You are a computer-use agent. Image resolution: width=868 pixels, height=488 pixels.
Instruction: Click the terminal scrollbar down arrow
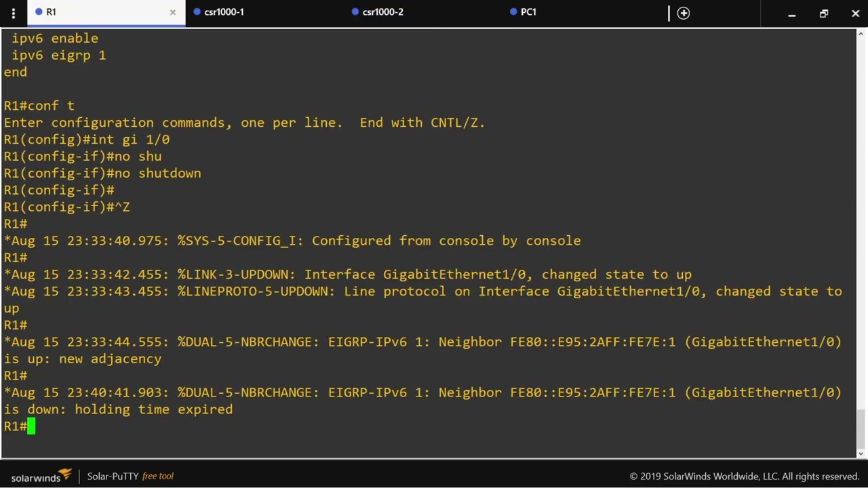click(861, 453)
